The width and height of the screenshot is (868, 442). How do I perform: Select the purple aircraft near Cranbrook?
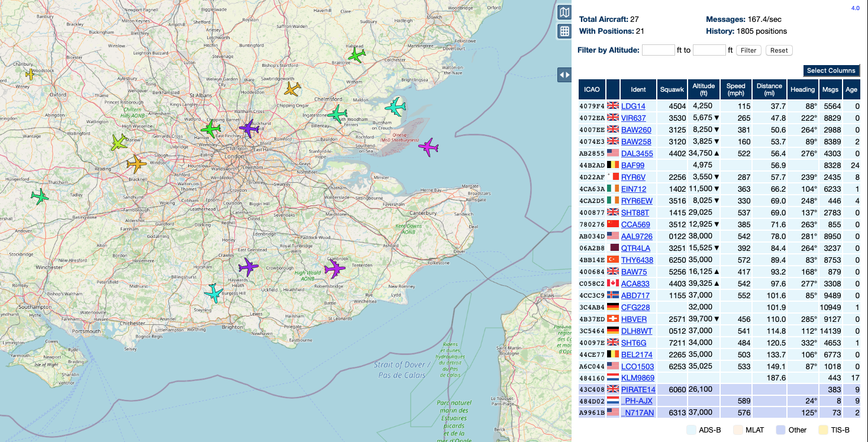click(334, 269)
